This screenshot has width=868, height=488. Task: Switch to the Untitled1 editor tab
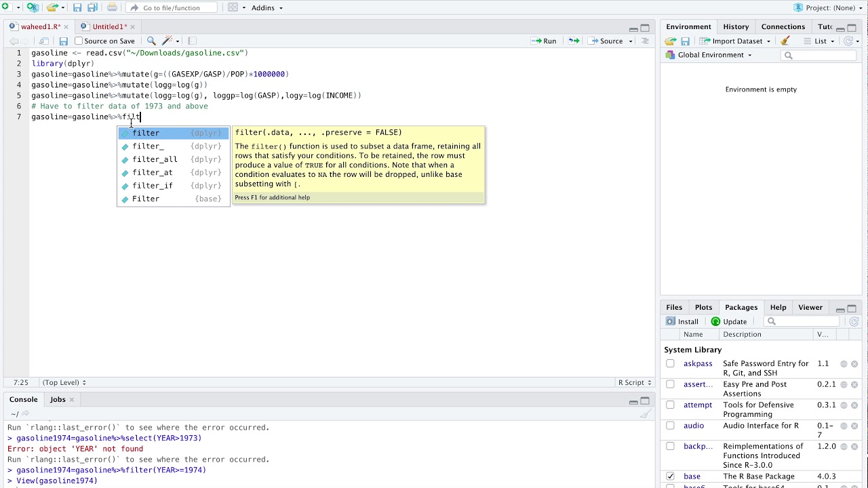click(x=109, y=26)
